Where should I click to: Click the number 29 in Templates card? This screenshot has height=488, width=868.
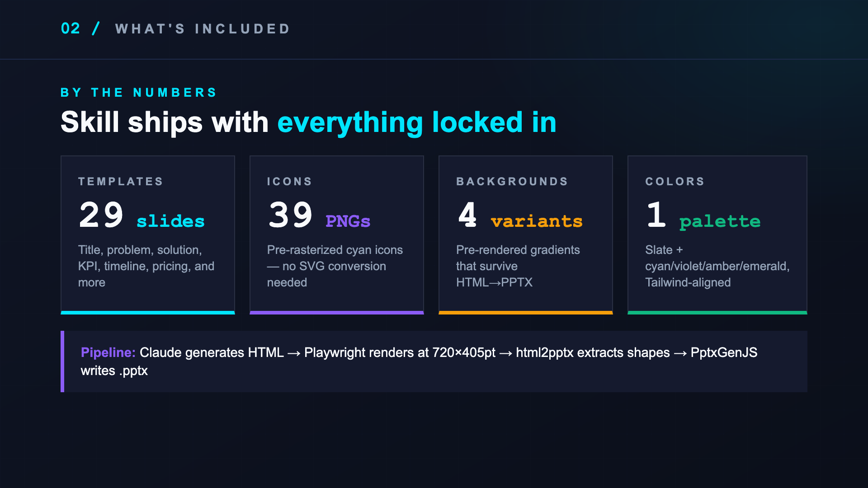[101, 215]
